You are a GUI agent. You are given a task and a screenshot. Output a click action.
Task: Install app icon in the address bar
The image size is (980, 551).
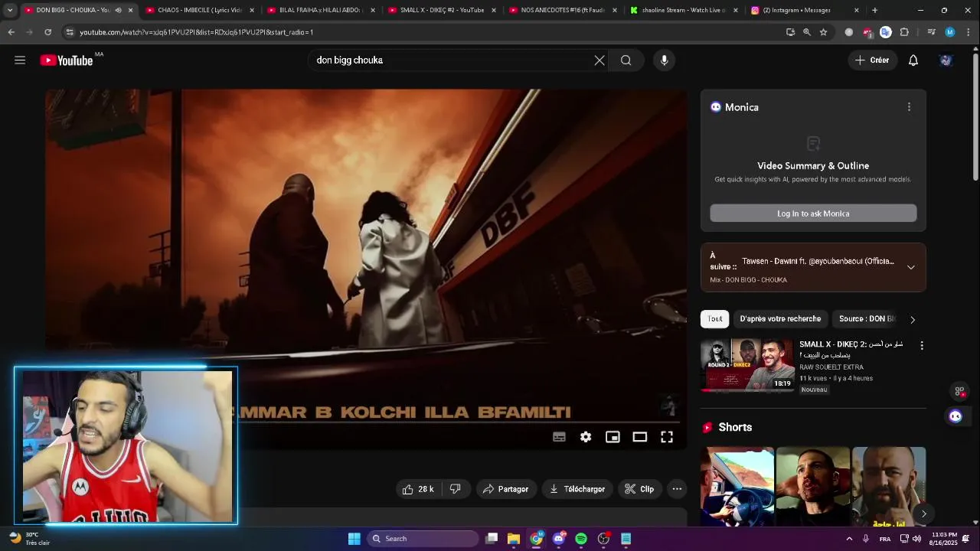(x=790, y=32)
